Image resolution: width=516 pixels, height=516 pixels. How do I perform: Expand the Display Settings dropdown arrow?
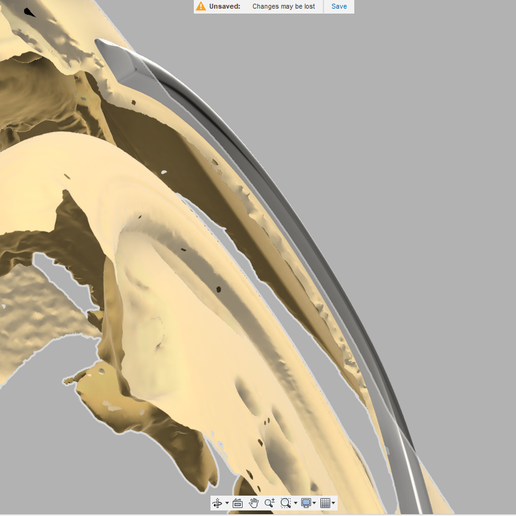[314, 503]
